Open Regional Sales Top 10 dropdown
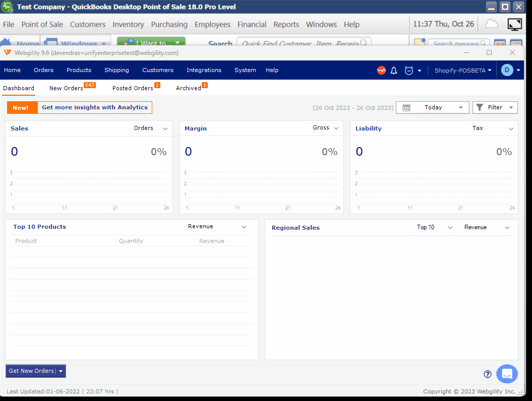Image resolution: width=532 pixels, height=401 pixels. (x=435, y=227)
